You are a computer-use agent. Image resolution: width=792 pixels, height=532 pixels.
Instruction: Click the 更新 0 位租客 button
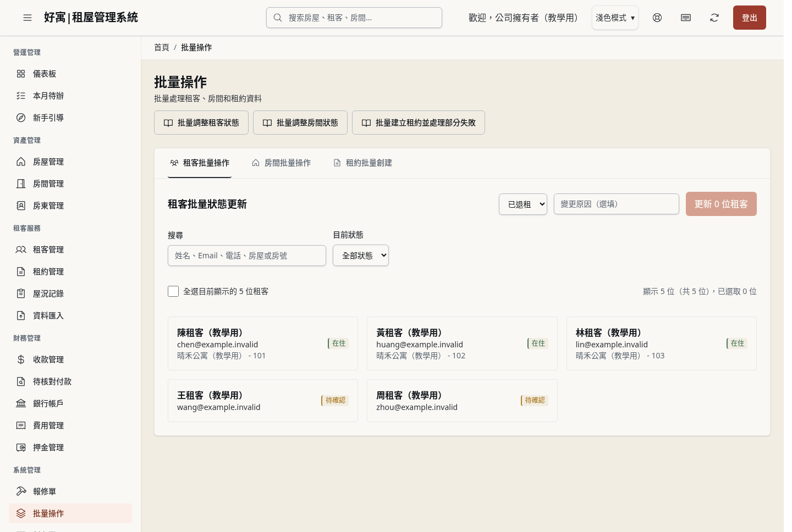(721, 204)
